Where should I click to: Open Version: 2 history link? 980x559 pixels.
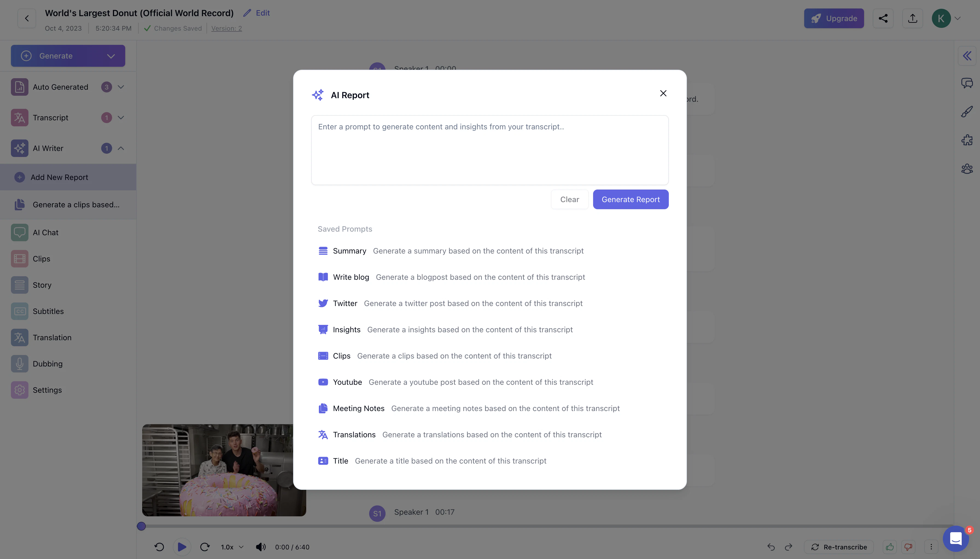pyautogui.click(x=226, y=28)
